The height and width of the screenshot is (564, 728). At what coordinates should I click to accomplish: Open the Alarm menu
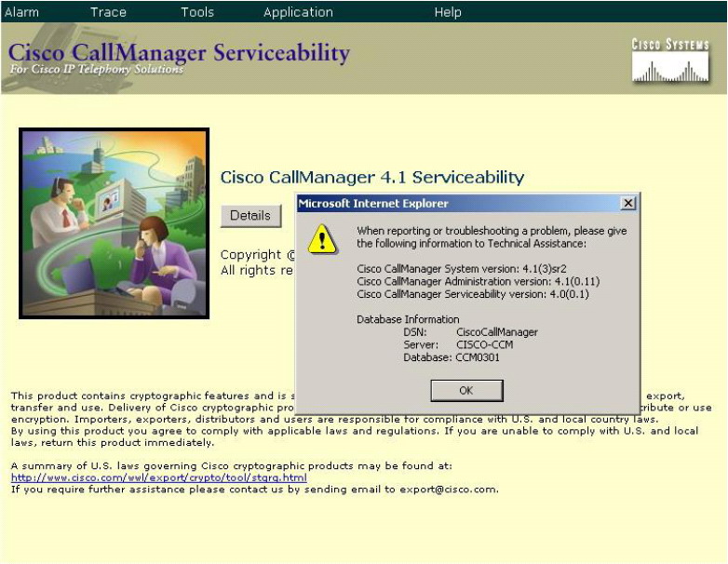pyautogui.click(x=22, y=12)
